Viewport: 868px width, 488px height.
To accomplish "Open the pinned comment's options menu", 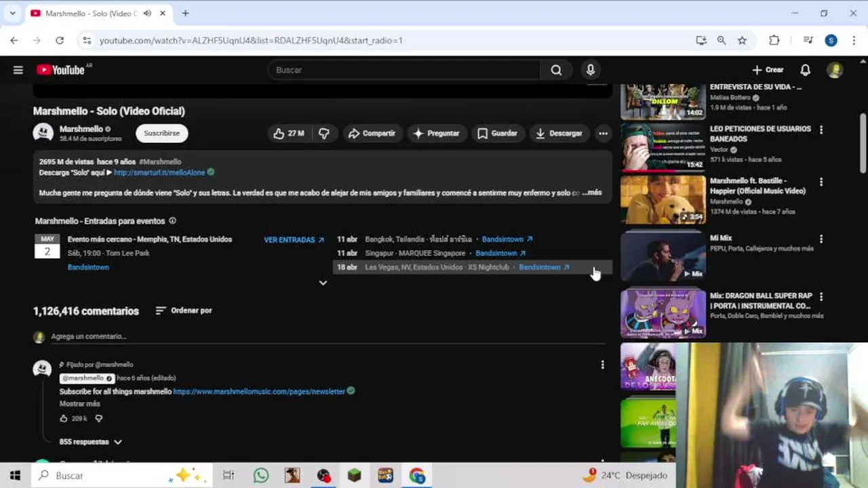I will (602, 365).
